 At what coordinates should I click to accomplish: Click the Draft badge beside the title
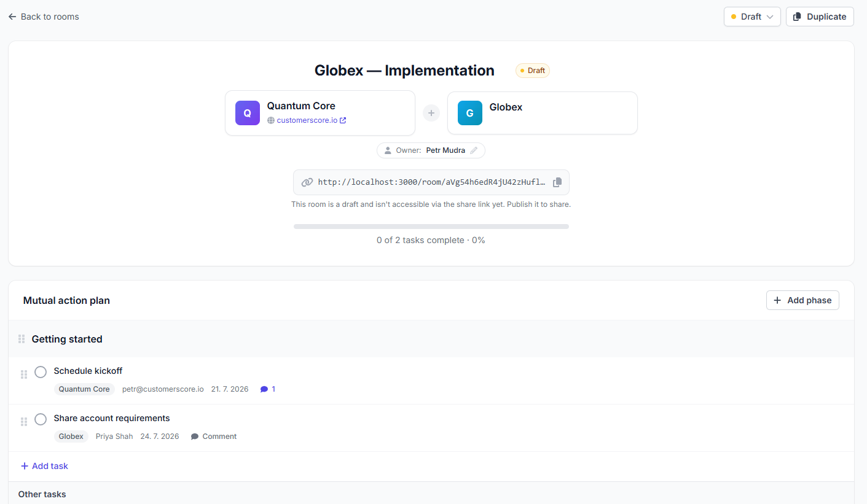pyautogui.click(x=533, y=71)
